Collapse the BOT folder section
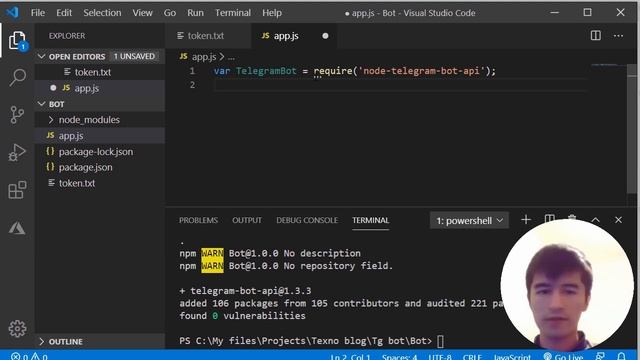Image resolution: width=640 pixels, height=360 pixels. tap(41, 104)
